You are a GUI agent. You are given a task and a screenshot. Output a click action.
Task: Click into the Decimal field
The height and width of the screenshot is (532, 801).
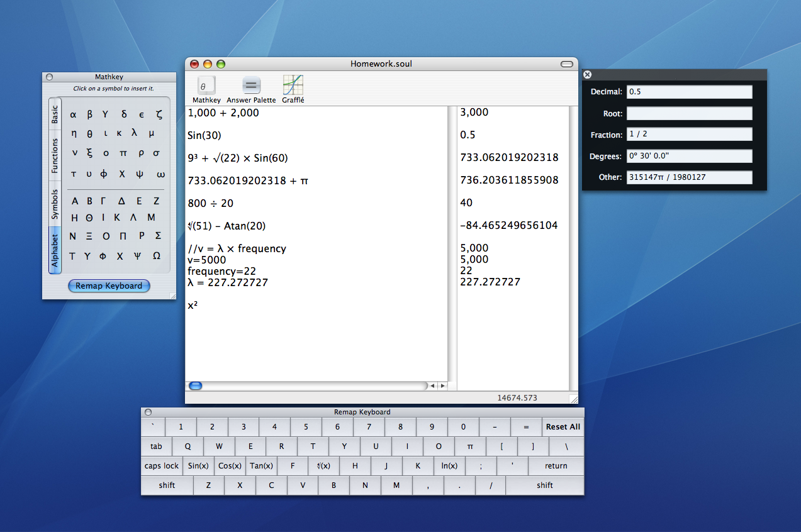pos(690,92)
